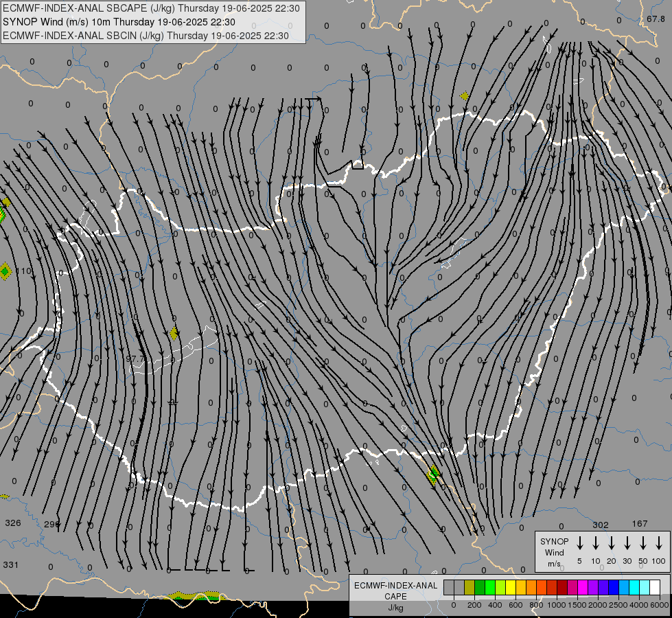Image resolution: width=672 pixels, height=618 pixels.
Task: Click the 167 value on the map
Action: (640, 524)
